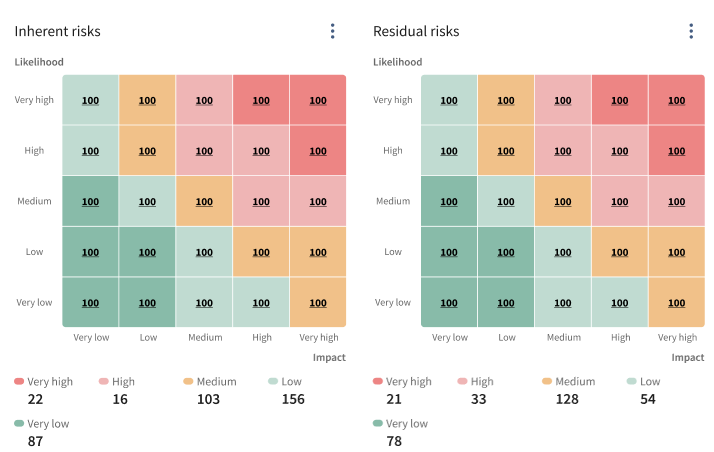
Task: Click Inherent risks Very high legend dot
Action: point(19,381)
